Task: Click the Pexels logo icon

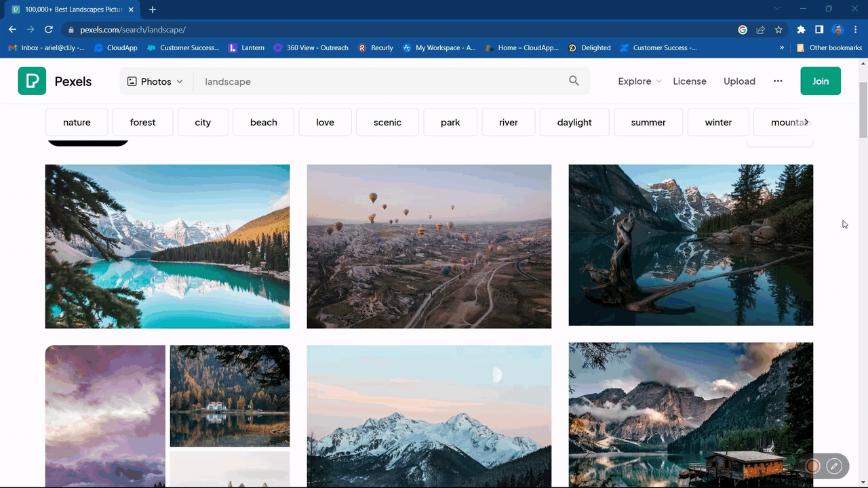Action: 32,81
